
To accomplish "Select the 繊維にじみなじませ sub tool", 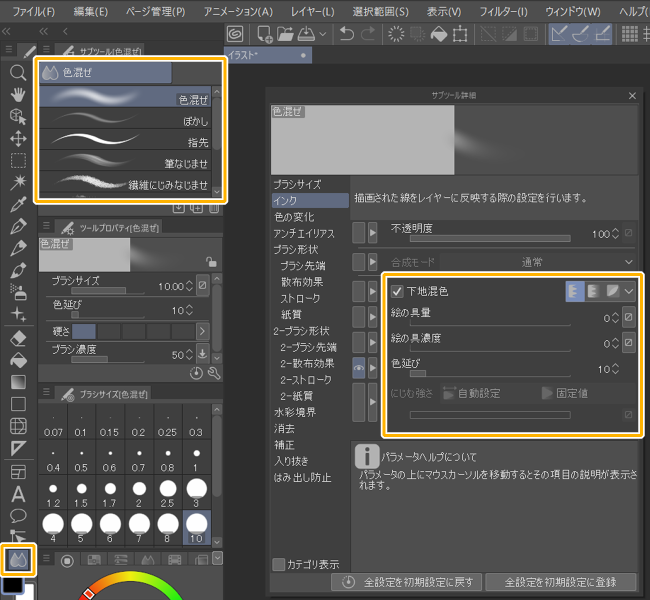I will click(x=126, y=182).
